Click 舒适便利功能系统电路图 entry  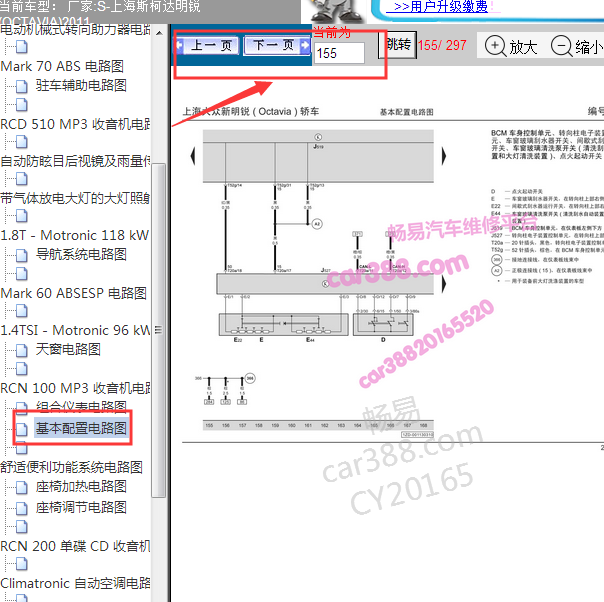tap(71, 467)
